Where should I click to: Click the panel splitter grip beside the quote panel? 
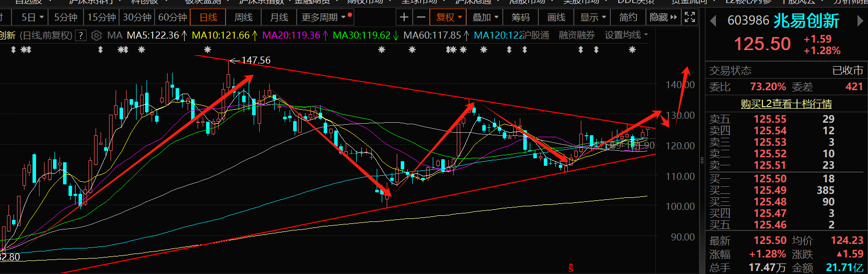coord(701,160)
